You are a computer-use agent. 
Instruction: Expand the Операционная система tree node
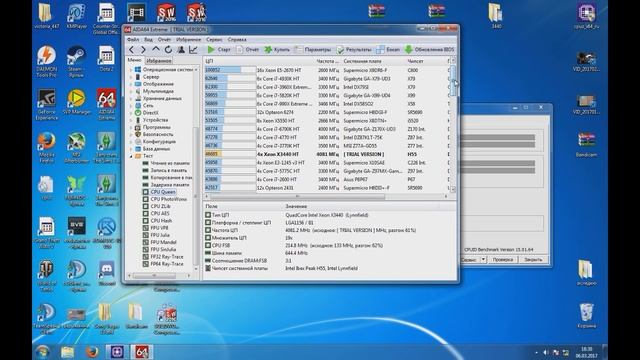131,70
